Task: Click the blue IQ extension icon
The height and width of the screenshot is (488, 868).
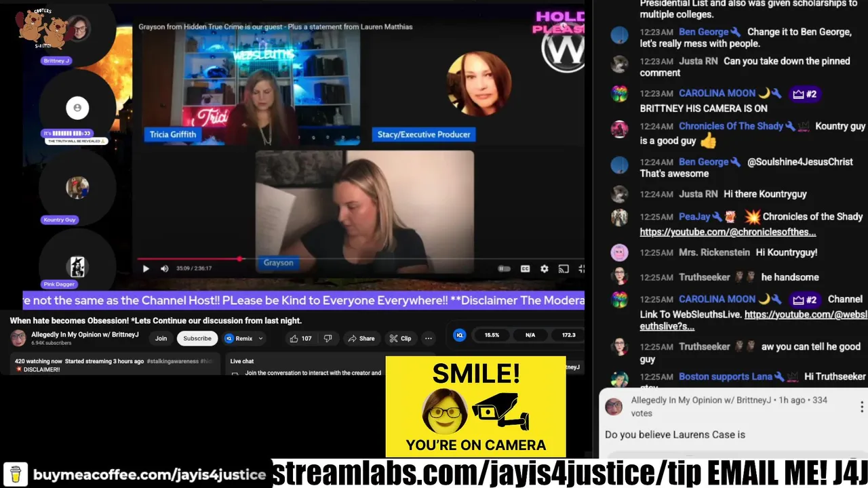Action: [x=460, y=335]
